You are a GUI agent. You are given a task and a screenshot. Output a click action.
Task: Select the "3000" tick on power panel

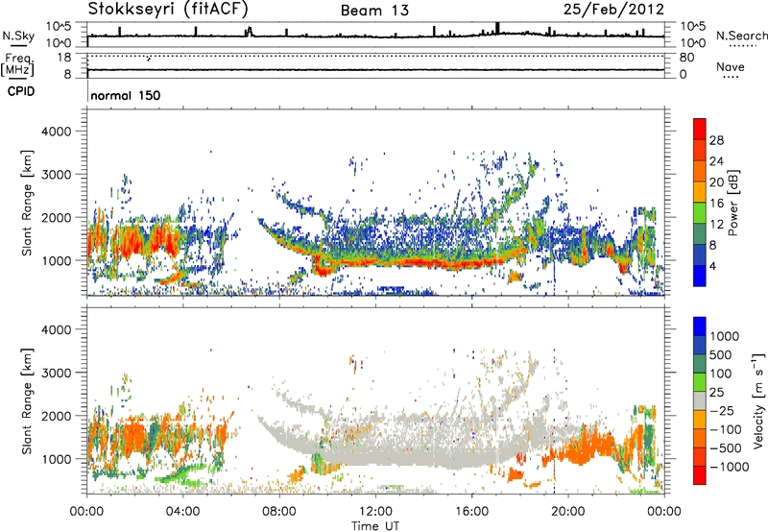pyautogui.click(x=57, y=175)
